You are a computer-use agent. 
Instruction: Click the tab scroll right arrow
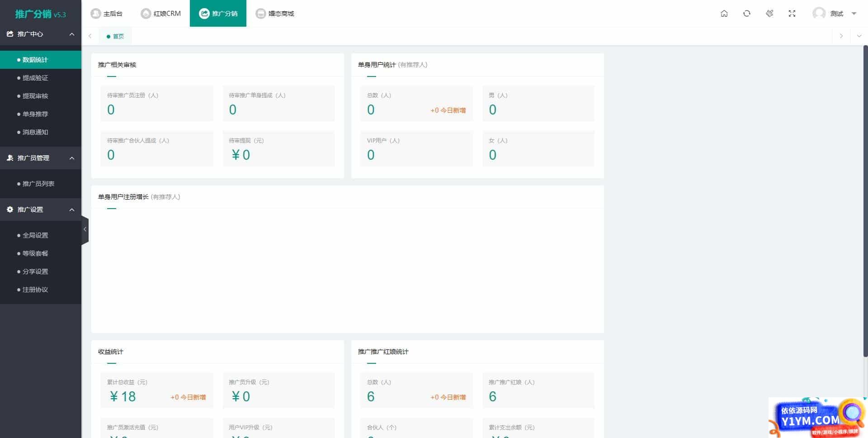pos(841,36)
